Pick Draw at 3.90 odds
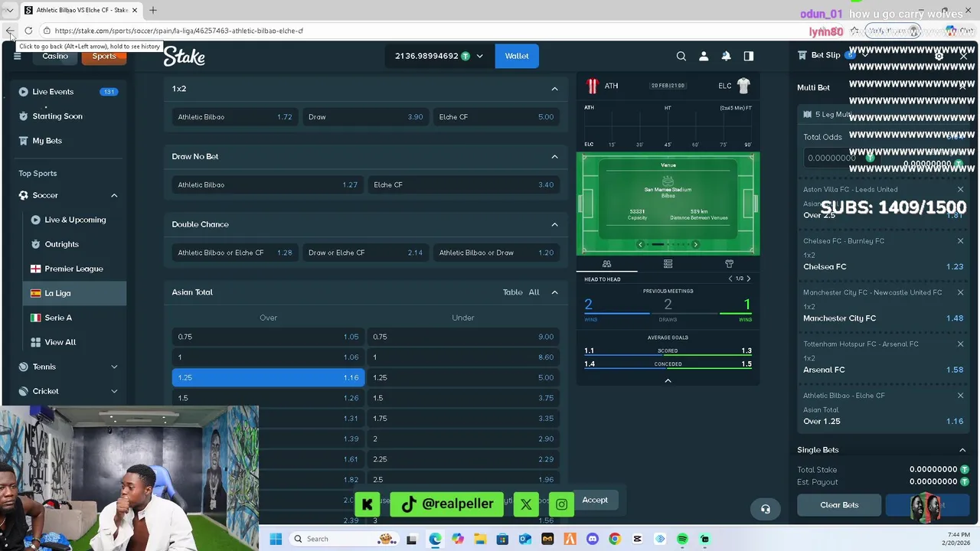The height and width of the screenshot is (551, 980). (x=365, y=117)
